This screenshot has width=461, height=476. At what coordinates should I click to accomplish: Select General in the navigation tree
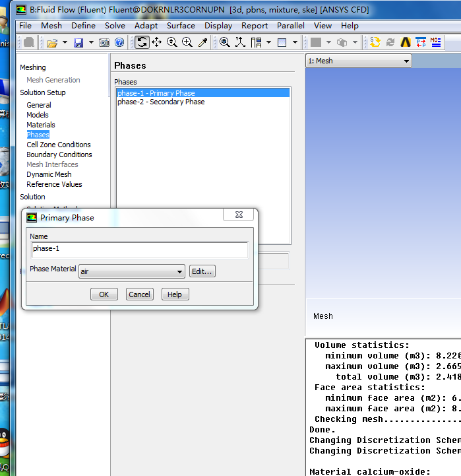click(x=39, y=105)
